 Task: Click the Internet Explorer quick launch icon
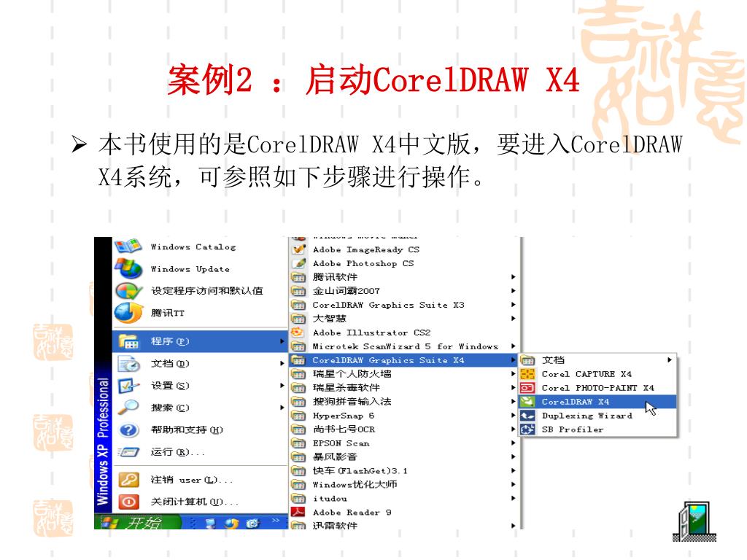pos(253,523)
